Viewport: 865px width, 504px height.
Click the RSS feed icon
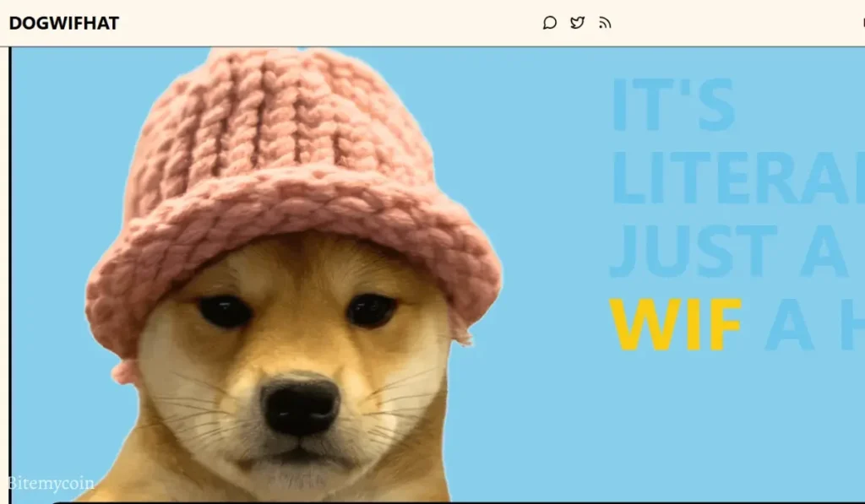605,23
